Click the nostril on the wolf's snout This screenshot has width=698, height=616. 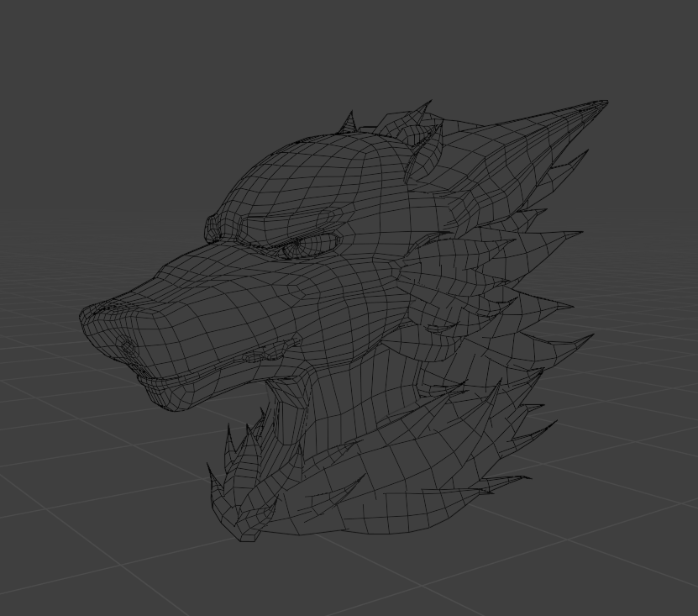click(127, 346)
